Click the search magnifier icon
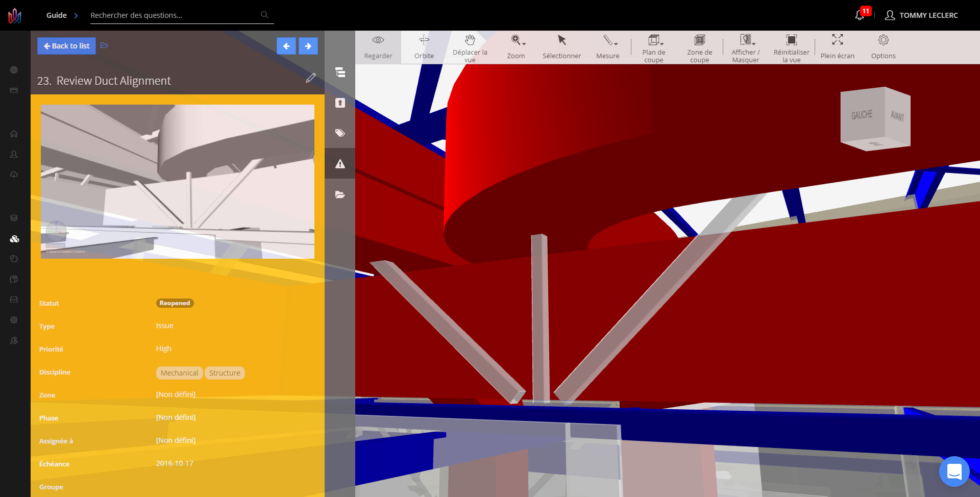 [x=264, y=15]
